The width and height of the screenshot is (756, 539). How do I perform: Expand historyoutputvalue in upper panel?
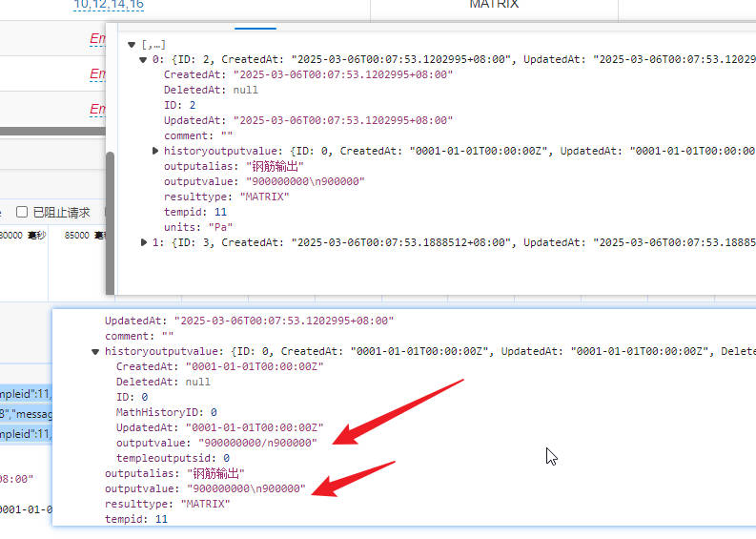156,151
